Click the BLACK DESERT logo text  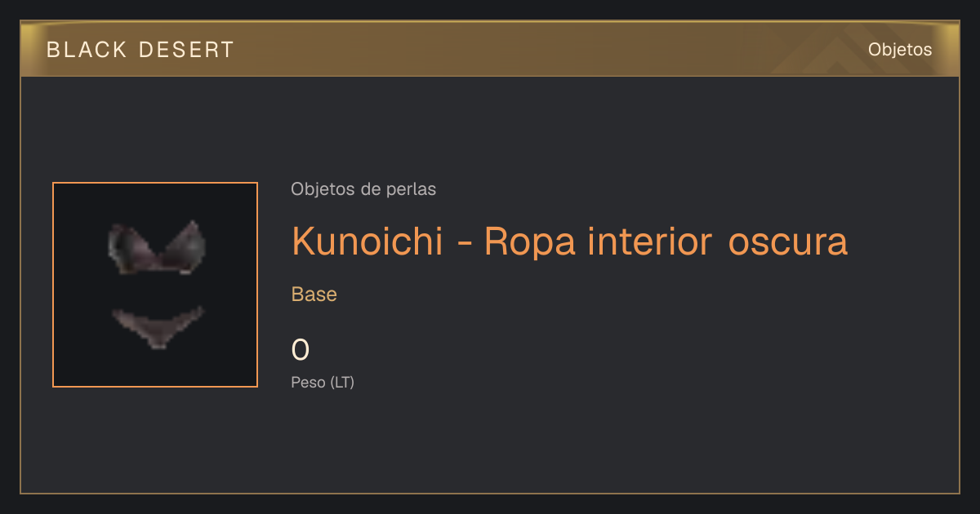click(x=140, y=50)
